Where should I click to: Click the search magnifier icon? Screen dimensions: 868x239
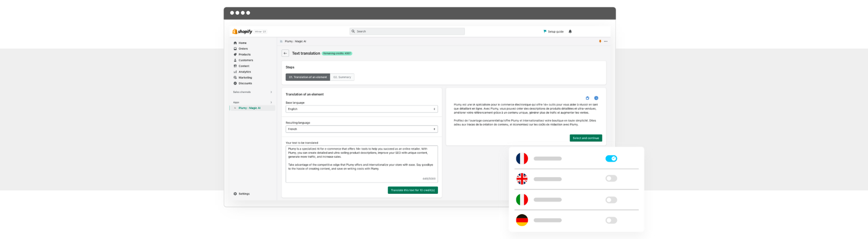click(x=353, y=31)
